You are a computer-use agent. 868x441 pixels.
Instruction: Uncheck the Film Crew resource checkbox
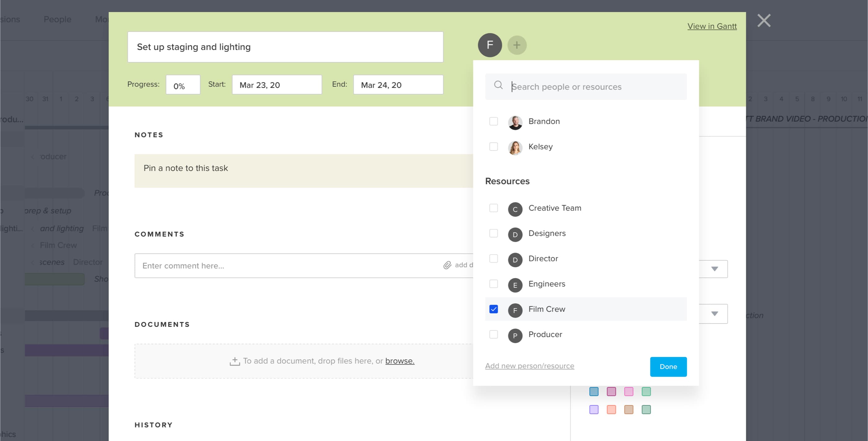pyautogui.click(x=494, y=309)
